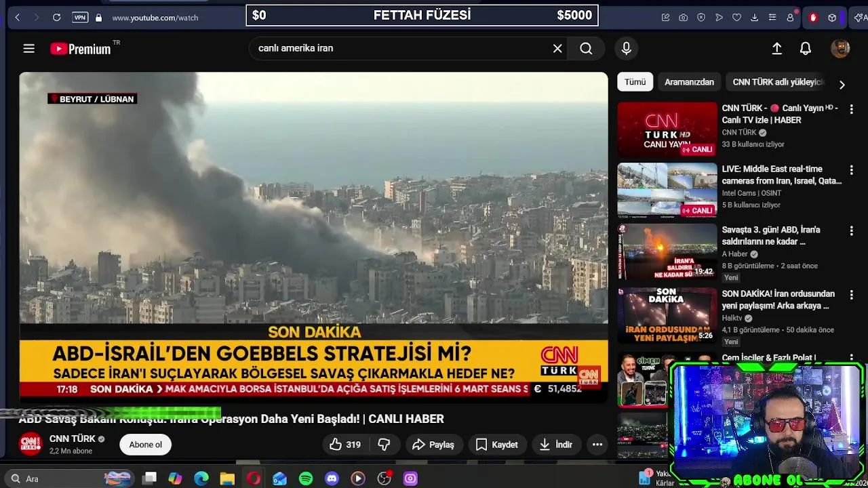868x488 pixels.
Task: Clear the search box text
Action: (557, 48)
